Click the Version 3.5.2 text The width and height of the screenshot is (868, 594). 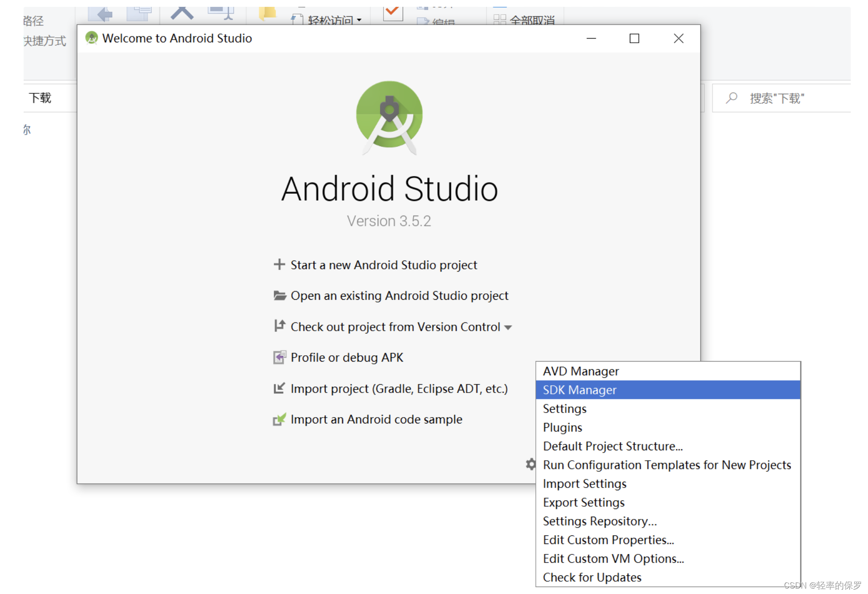coord(389,221)
